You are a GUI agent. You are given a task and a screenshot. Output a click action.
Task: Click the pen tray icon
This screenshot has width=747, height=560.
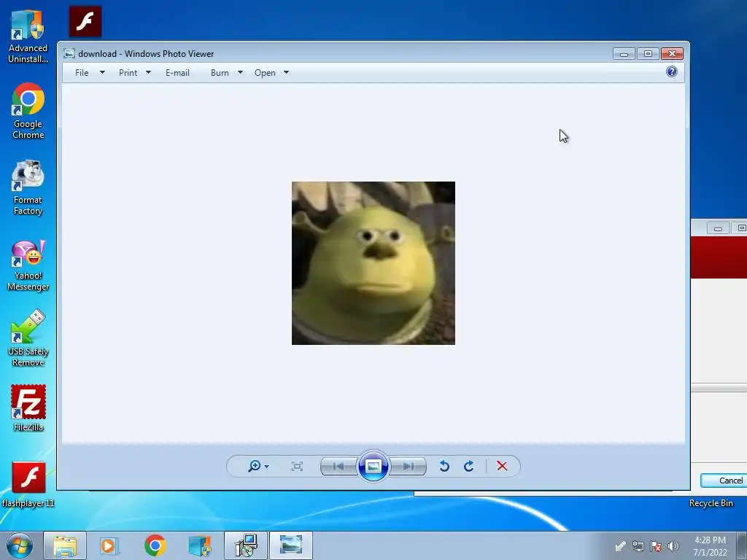point(620,545)
